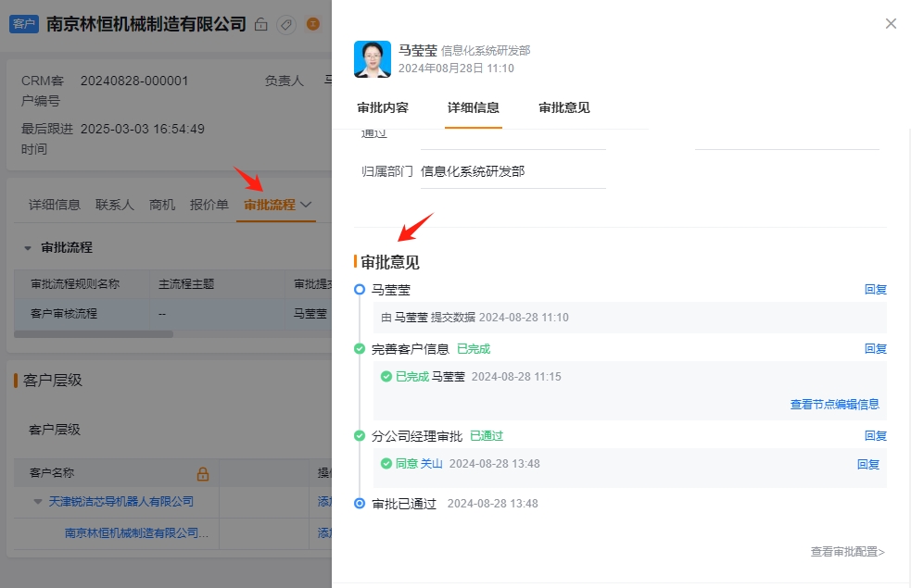911x588 pixels.
Task: Open 商机 tab
Action: pos(162,205)
